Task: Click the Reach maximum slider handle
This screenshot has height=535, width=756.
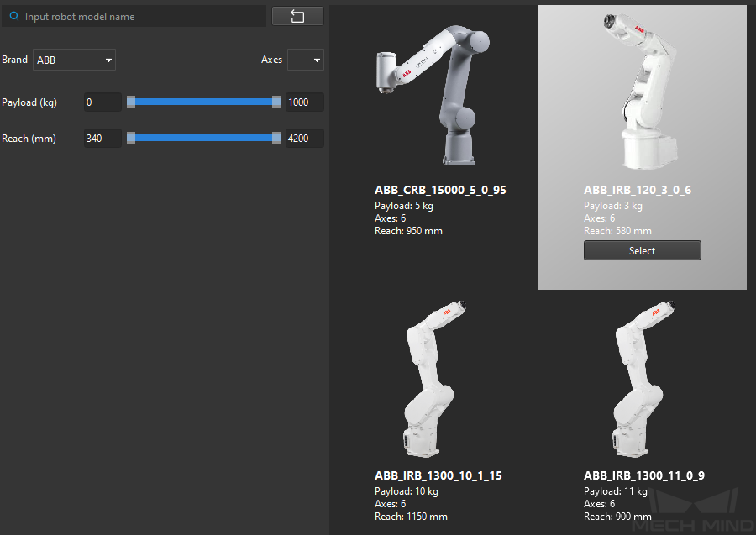Action: pyautogui.click(x=276, y=138)
